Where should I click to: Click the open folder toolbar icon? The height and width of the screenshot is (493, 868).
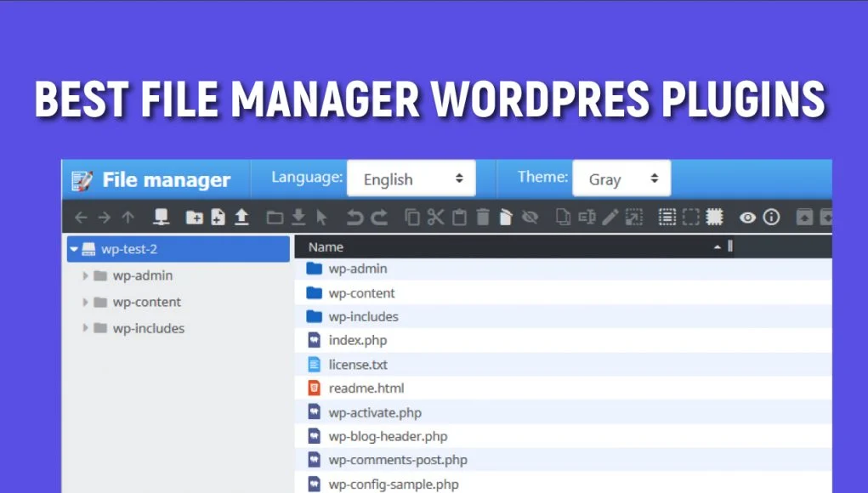click(x=275, y=218)
